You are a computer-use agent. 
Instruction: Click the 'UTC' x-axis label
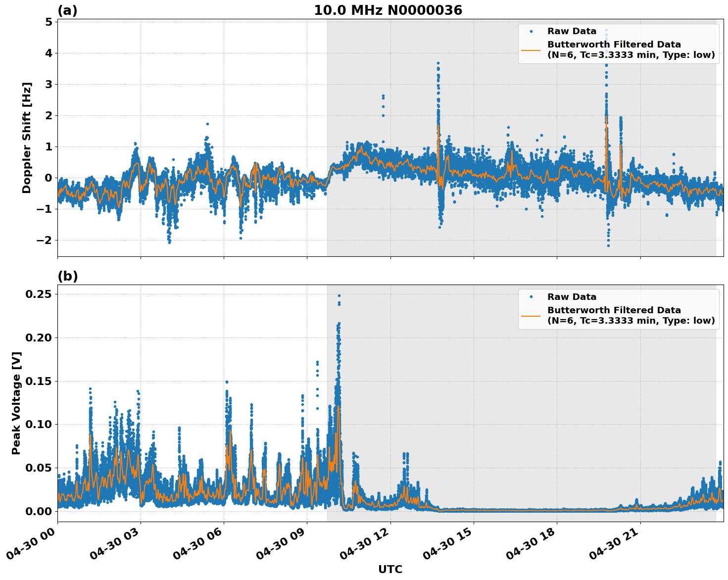[390, 569]
